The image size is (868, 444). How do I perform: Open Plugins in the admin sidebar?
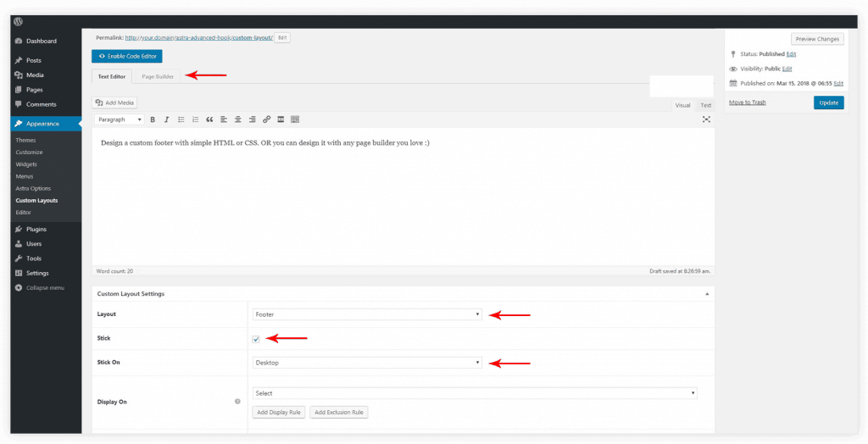tap(36, 229)
